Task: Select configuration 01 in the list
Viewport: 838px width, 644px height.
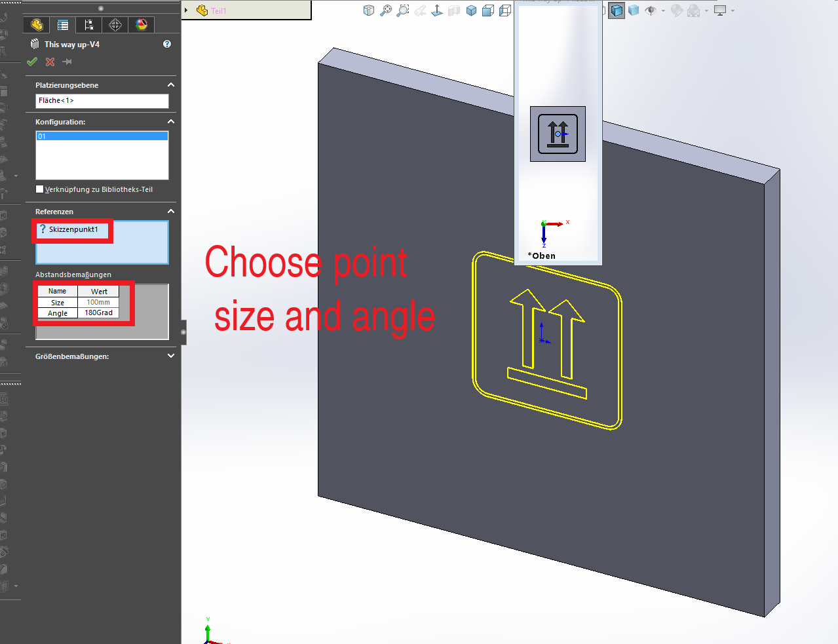Action: pyautogui.click(x=102, y=136)
